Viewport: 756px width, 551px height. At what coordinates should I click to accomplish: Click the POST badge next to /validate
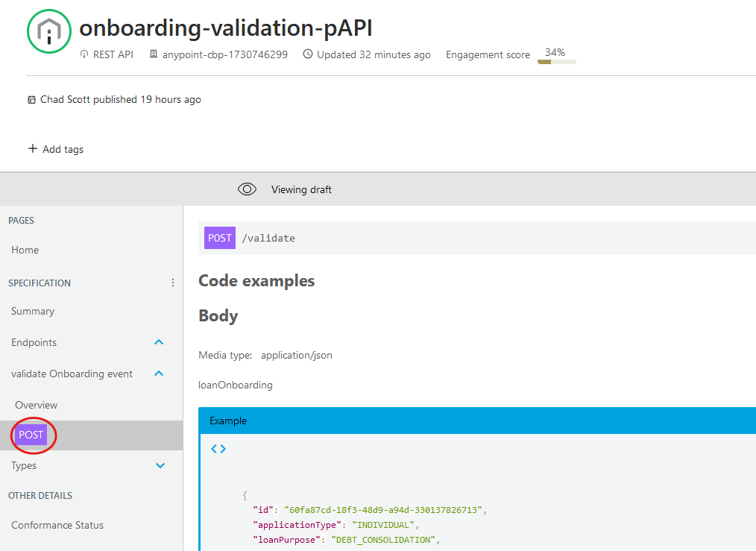click(x=220, y=238)
